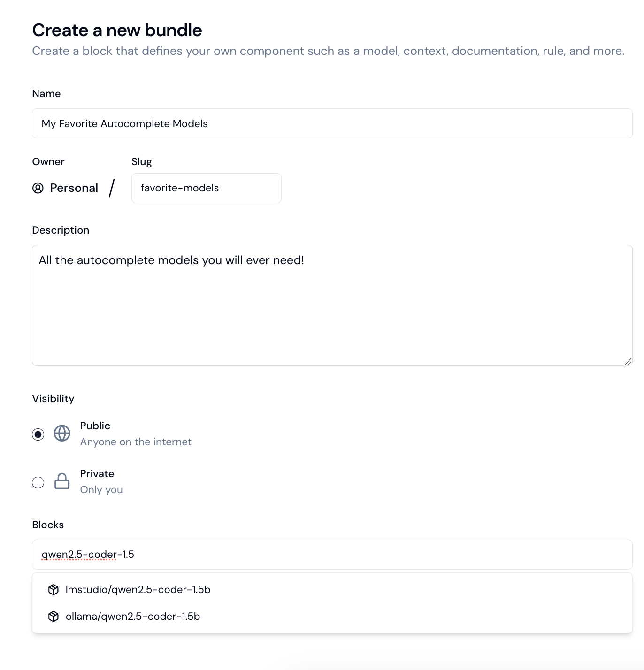
Task: Click the Private label to change visibility
Action: [97, 473]
